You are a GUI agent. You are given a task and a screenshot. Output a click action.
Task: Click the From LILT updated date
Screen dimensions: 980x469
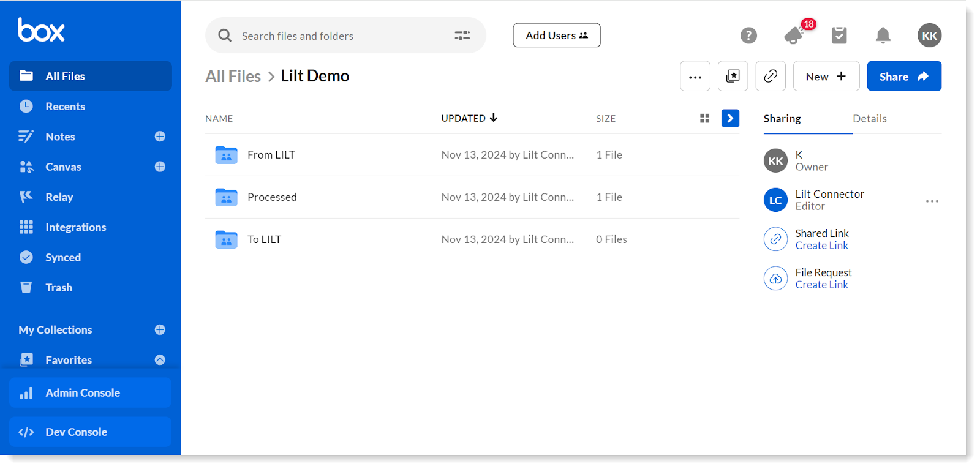click(x=507, y=155)
